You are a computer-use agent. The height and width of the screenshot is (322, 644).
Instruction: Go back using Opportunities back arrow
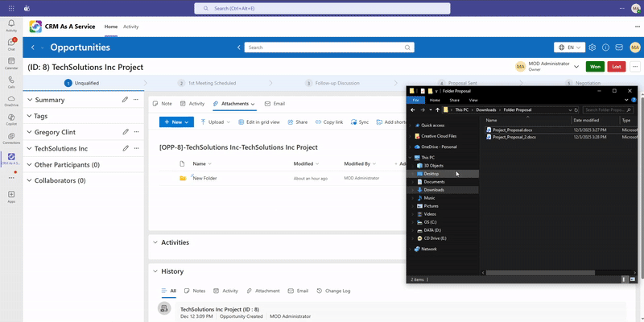click(x=33, y=47)
